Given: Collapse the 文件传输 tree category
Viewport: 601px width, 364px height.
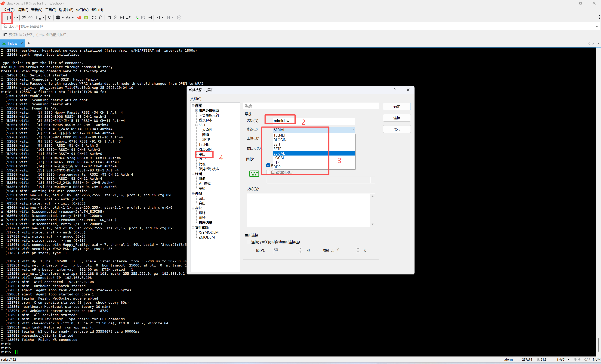Looking at the screenshot, I should (193, 228).
